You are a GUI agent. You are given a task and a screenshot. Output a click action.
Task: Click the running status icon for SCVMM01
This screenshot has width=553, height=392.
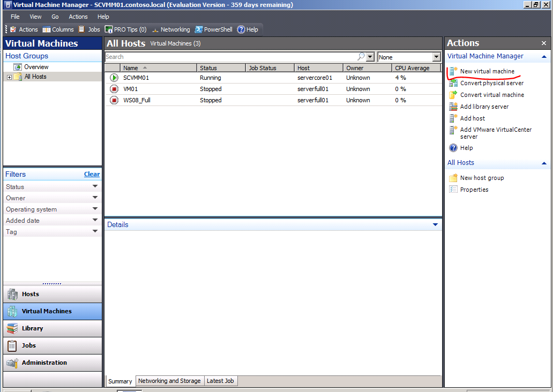pos(114,78)
